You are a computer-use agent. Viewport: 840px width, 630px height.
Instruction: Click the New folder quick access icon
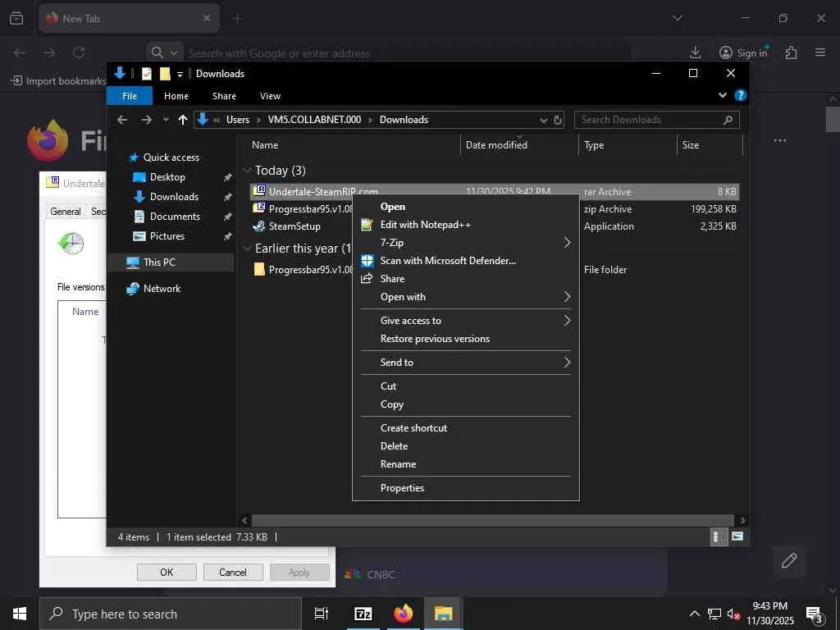165,73
